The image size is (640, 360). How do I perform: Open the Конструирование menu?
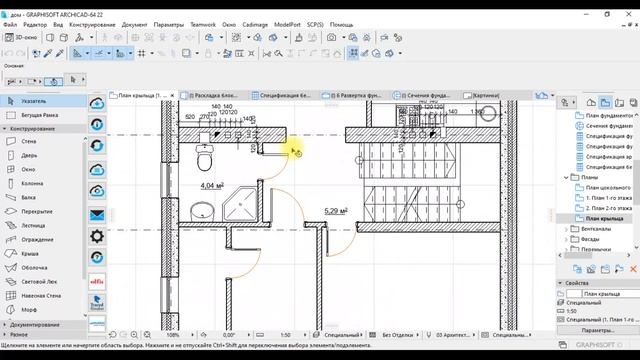coord(92,24)
